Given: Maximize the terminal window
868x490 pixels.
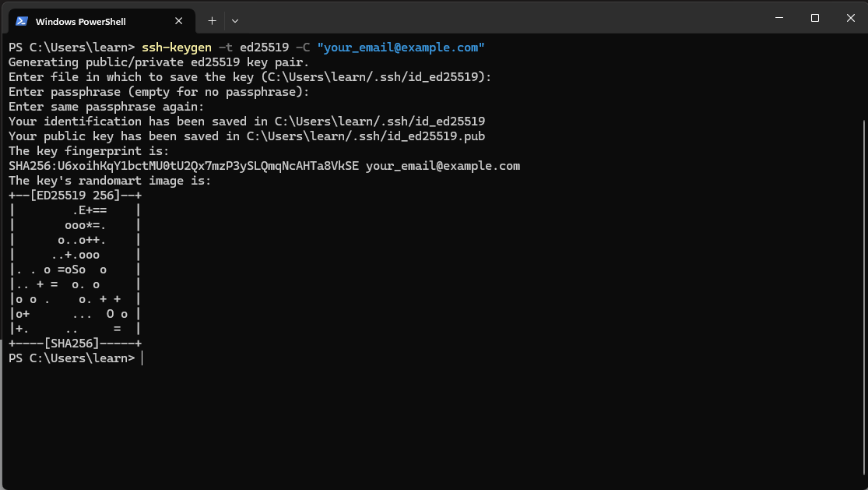Looking at the screenshot, I should pyautogui.click(x=814, y=17).
